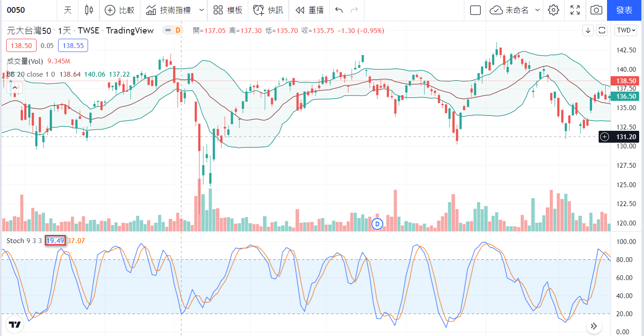Click the 發表 publish button
This screenshot has width=644, height=336.
(x=625, y=10)
